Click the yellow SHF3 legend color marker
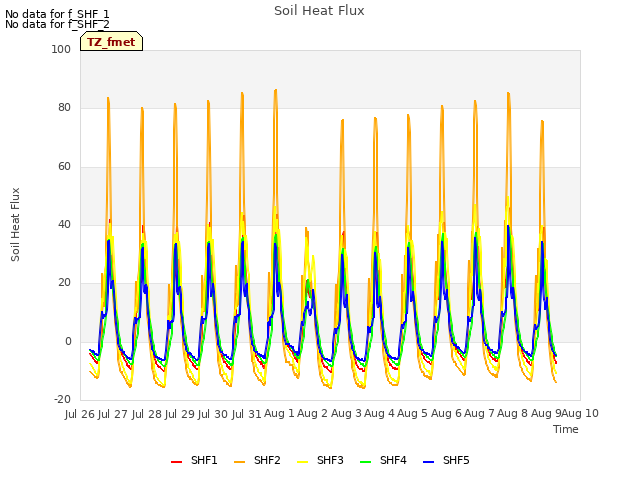This screenshot has height=480, width=640. click(x=302, y=462)
